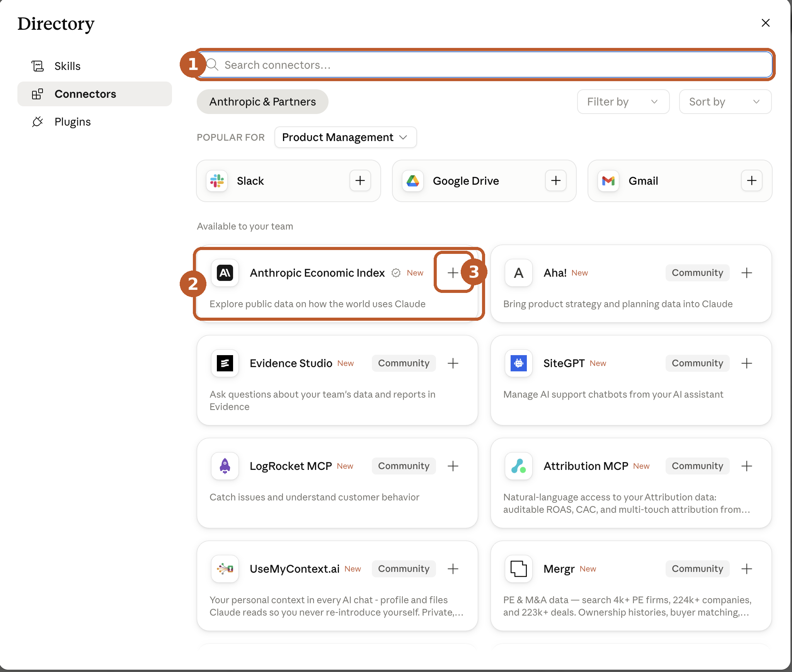
Task: Click the New label beside SiteGPT
Action: 598,363
